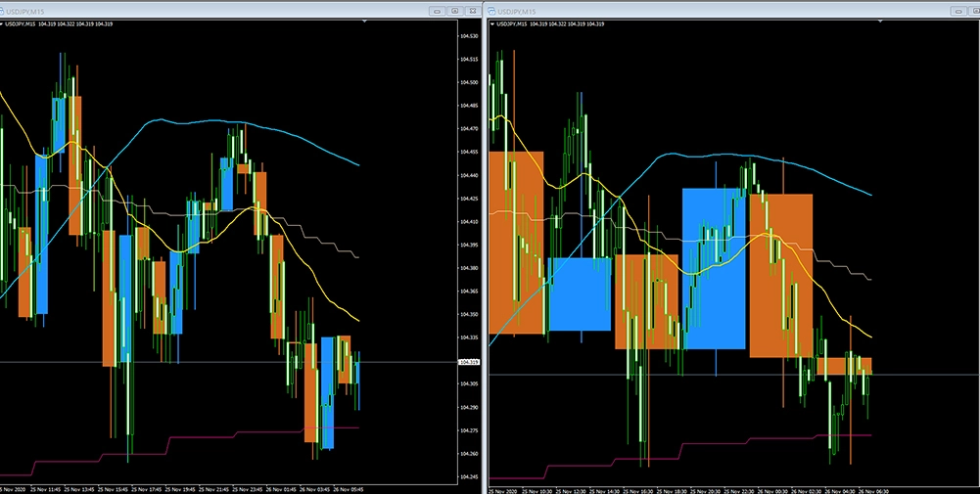The width and height of the screenshot is (980, 494).
Task: Click the highlighted current price label 104.319
Action: tap(469, 362)
